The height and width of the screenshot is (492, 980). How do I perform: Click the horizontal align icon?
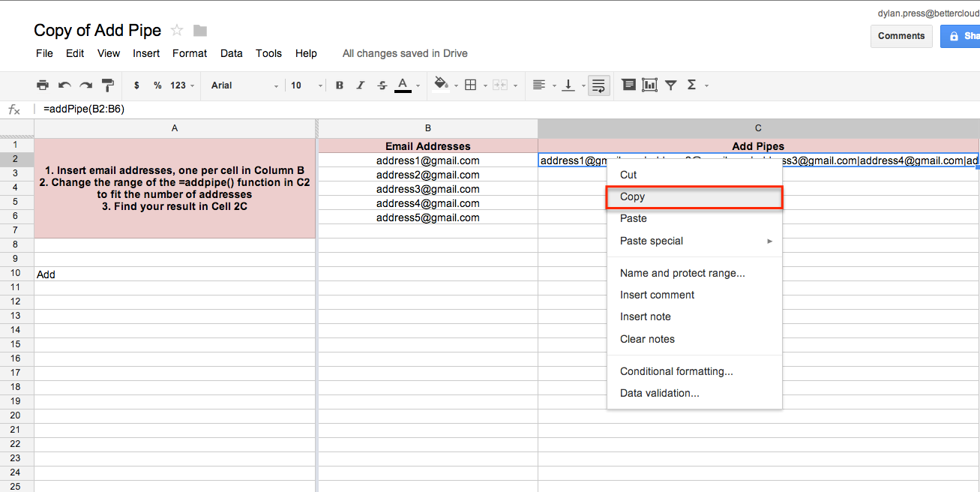pos(538,85)
